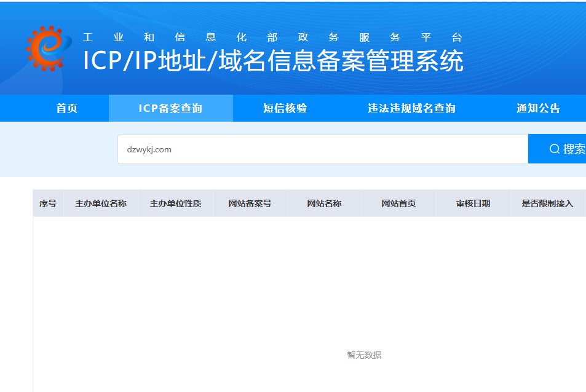This screenshot has height=392, width=586.
Task: Click the 网站首页 column header
Action: [x=398, y=203]
